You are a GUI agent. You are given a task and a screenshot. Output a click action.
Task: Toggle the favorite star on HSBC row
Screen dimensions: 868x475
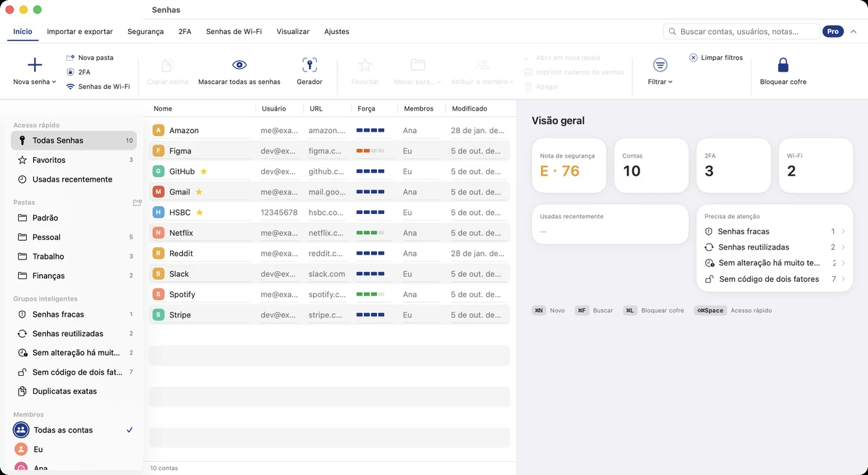tap(200, 213)
